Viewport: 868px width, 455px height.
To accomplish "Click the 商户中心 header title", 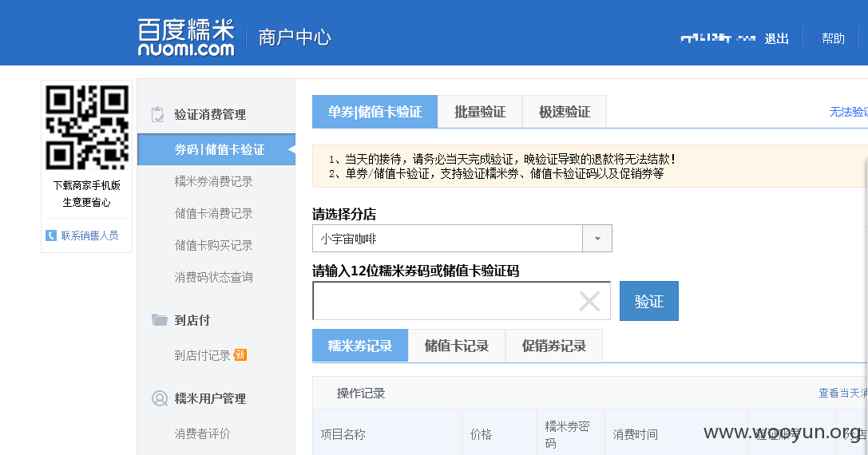I will tap(295, 38).
